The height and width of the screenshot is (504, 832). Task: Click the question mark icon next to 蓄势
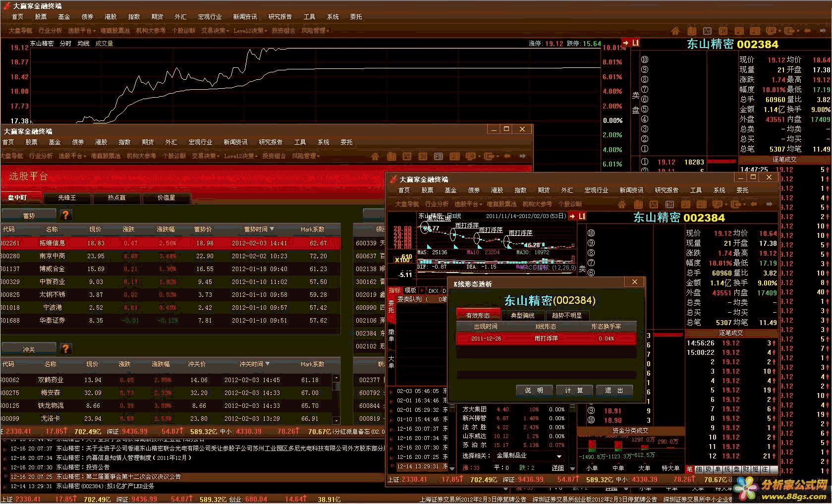pyautogui.click(x=65, y=215)
